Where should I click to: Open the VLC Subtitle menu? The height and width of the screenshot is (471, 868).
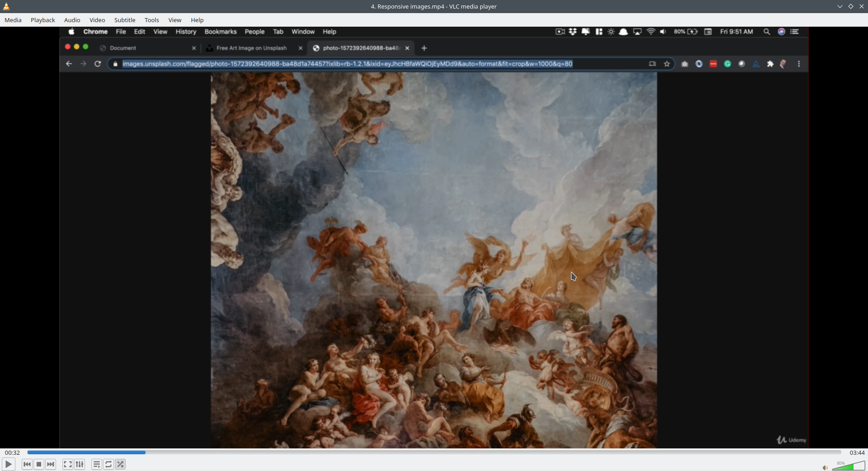pyautogui.click(x=125, y=20)
